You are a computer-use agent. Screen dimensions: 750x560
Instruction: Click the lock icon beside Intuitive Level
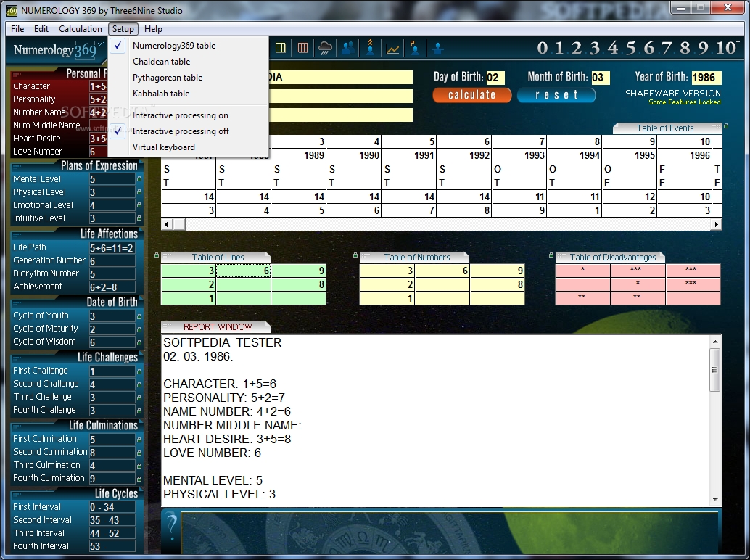139,218
